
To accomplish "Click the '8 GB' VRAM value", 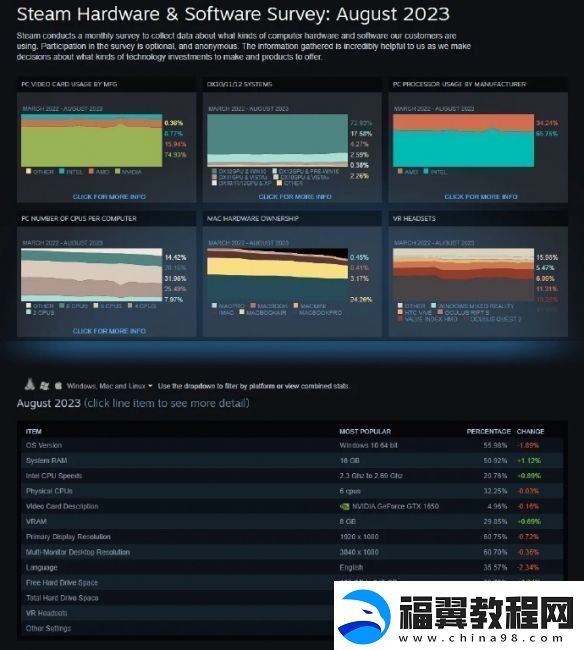I will pos(347,521).
